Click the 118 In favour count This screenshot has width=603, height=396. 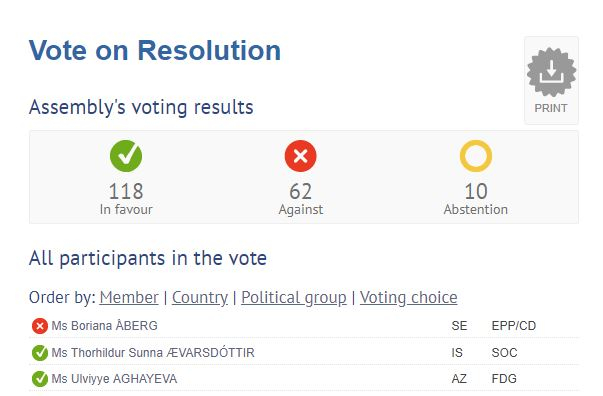coord(126,191)
